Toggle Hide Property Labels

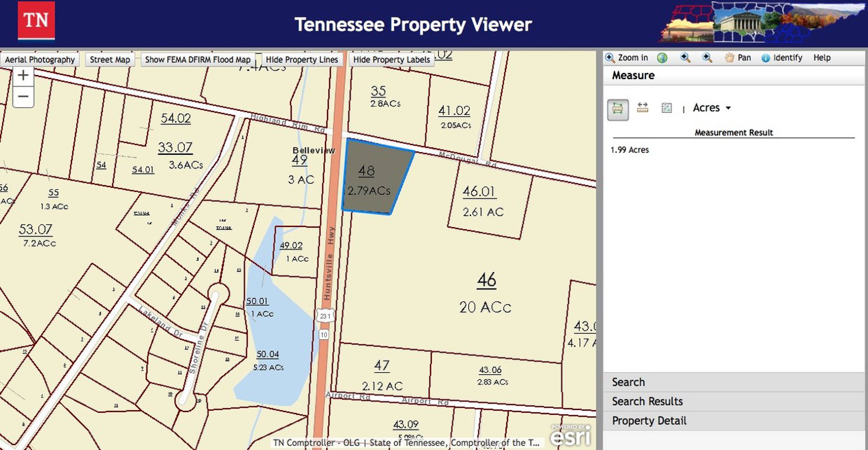pos(391,60)
